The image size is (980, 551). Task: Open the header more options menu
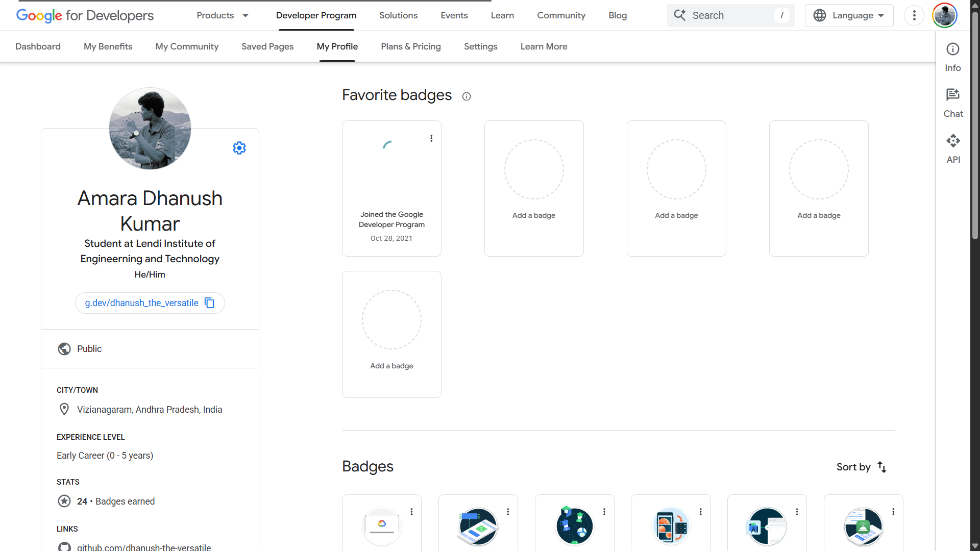(x=914, y=15)
